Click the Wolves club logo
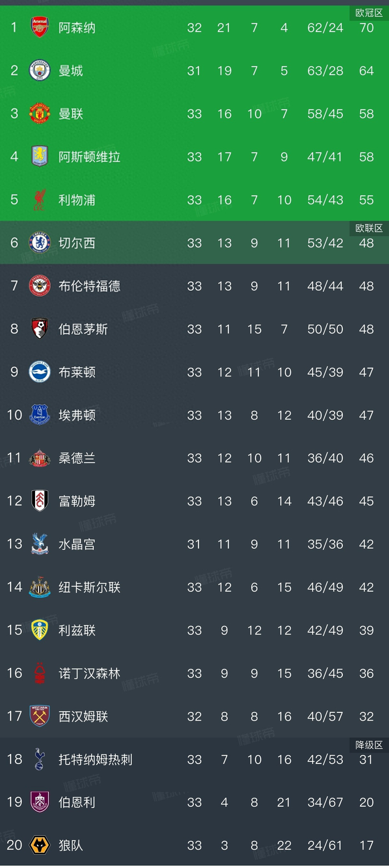Image resolution: width=389 pixels, height=868 pixels. pyautogui.click(x=39, y=845)
